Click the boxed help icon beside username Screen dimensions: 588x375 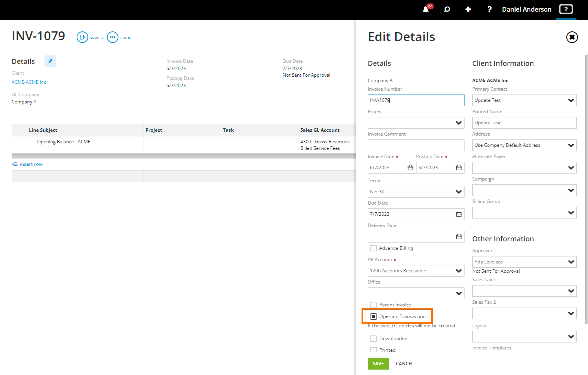point(566,9)
